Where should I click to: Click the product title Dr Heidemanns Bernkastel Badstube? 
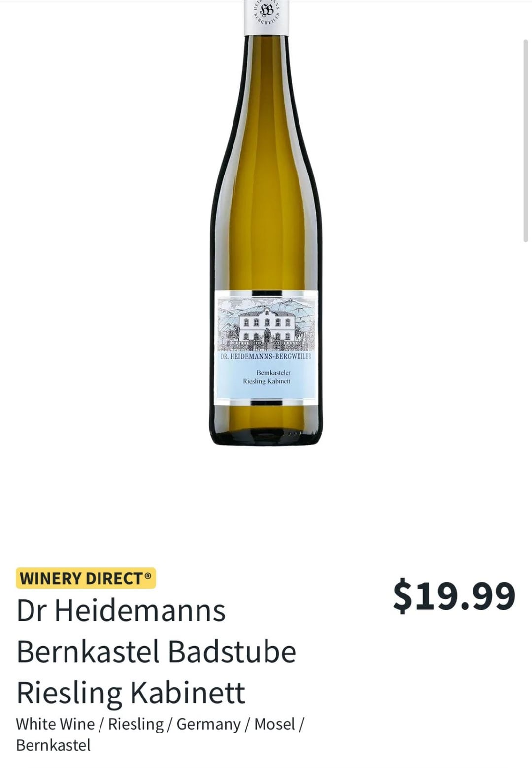click(156, 631)
